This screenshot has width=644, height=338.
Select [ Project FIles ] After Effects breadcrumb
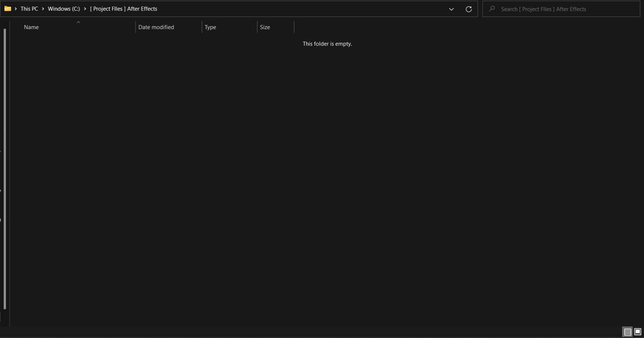coord(124,9)
